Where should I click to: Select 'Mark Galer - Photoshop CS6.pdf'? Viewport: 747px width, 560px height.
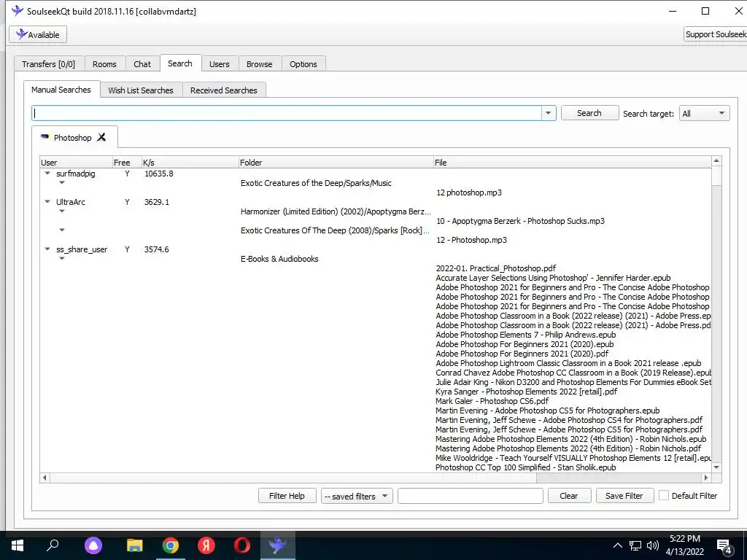[x=492, y=401]
